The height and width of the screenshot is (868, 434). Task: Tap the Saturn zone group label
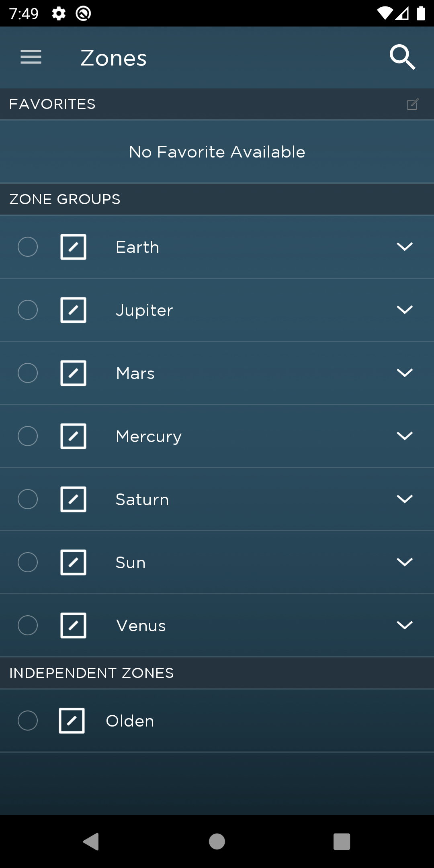tap(142, 500)
